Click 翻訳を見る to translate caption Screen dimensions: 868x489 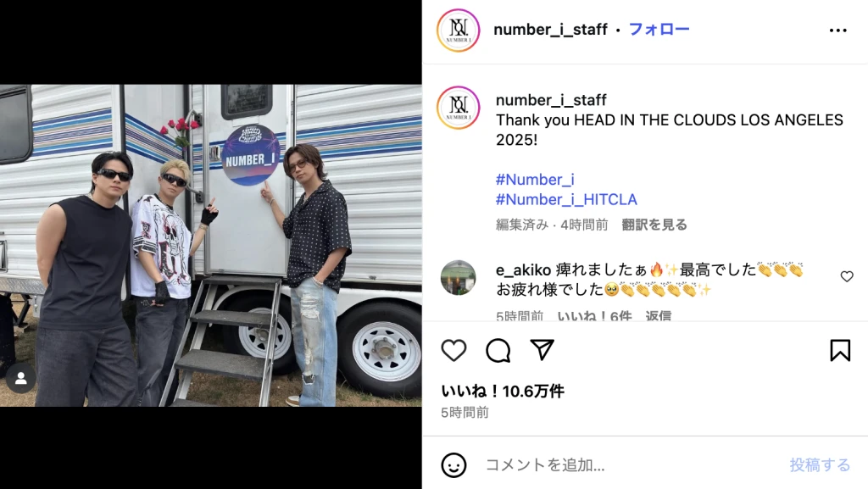pos(654,225)
